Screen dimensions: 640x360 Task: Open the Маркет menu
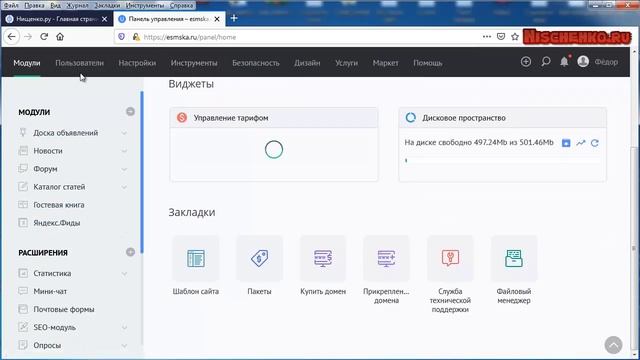coord(385,63)
